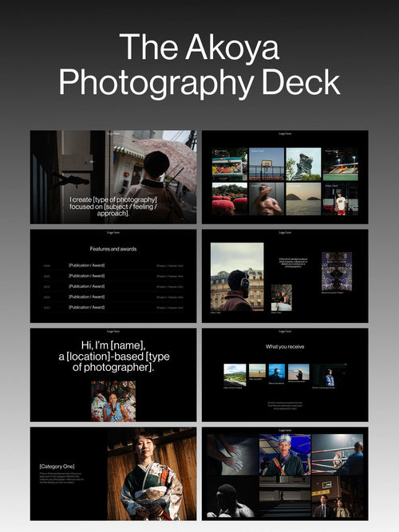This screenshot has height=532, width=399.
Task: Click the first [Publication / Award] row
Action: (x=113, y=266)
